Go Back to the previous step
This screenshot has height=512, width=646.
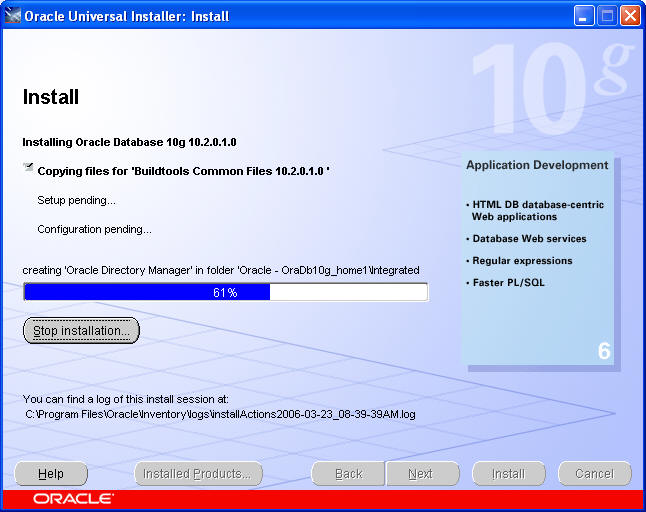pos(348,474)
